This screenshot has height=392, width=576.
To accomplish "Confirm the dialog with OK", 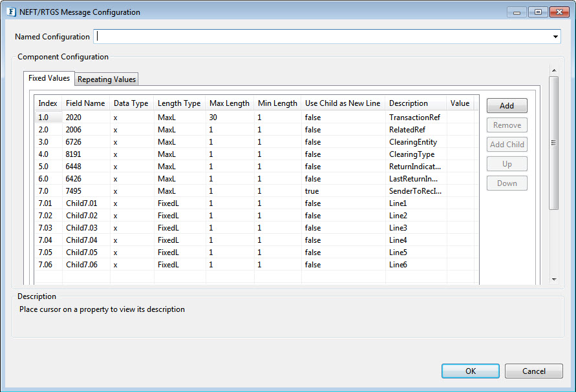I will tap(471, 371).
